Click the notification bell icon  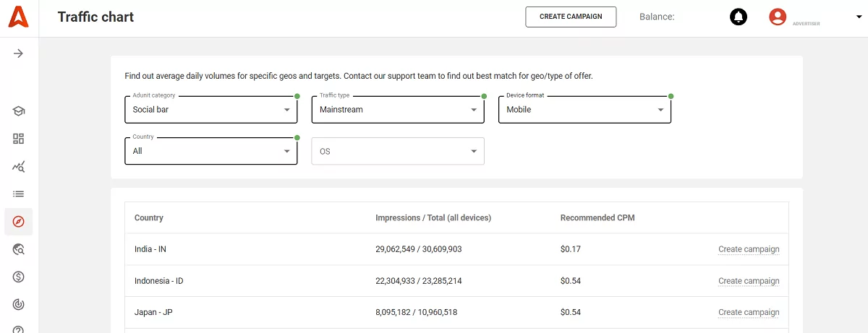coord(739,17)
